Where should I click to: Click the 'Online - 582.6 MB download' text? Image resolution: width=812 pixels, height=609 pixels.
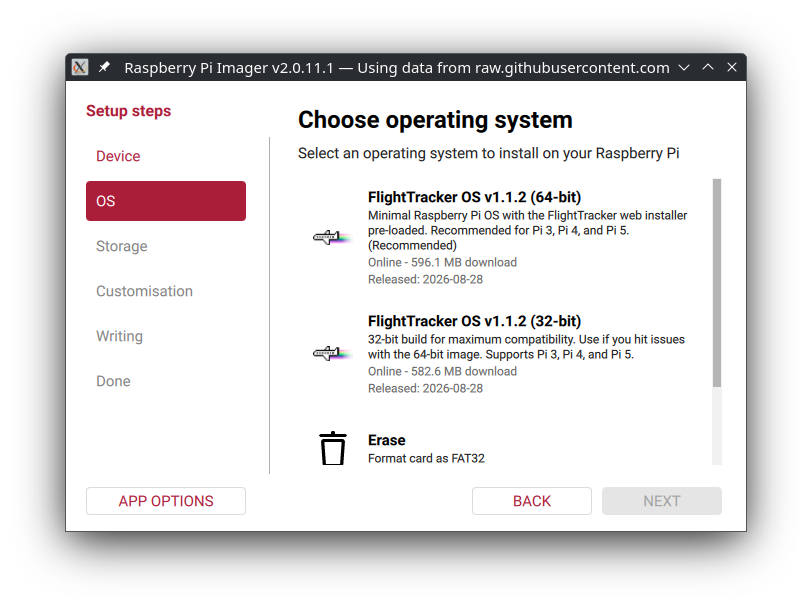442,371
